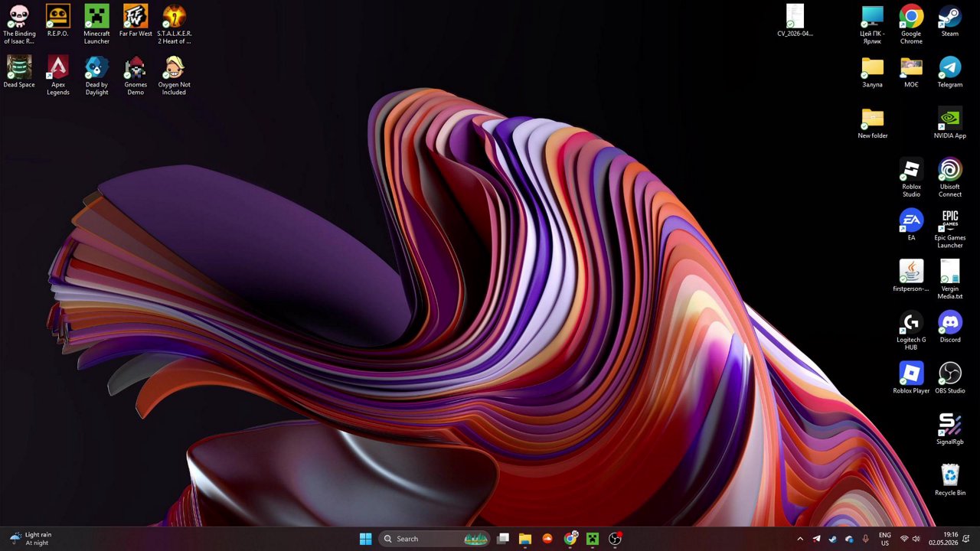Switch the ENG US input language

tap(885, 539)
